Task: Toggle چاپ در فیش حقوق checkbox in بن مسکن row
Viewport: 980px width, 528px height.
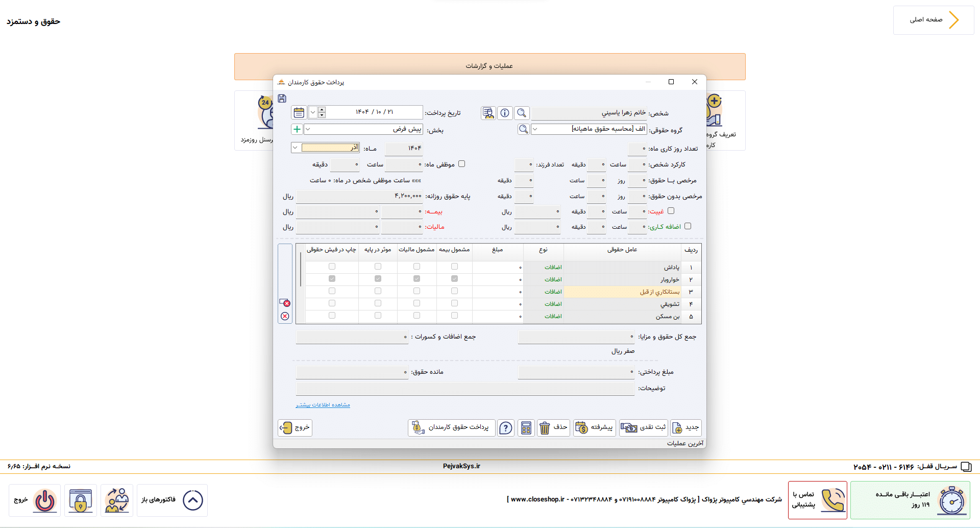Action: 332,316
